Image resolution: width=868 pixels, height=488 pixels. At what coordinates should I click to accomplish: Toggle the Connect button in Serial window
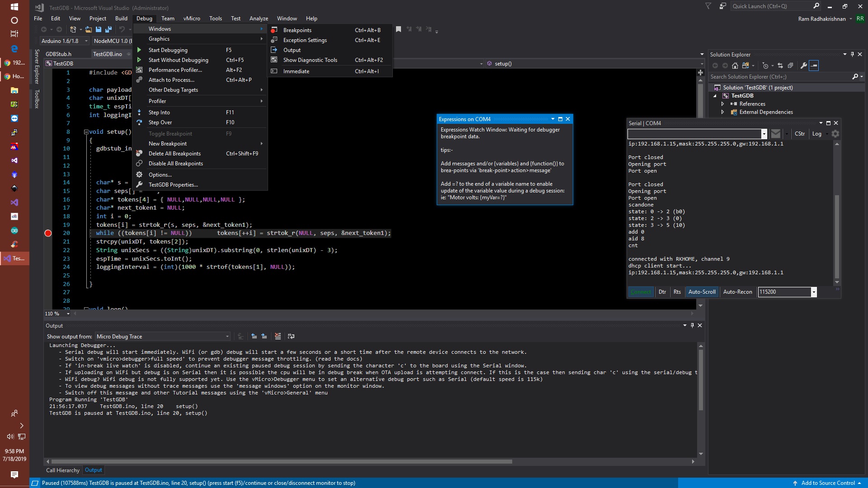(641, 292)
